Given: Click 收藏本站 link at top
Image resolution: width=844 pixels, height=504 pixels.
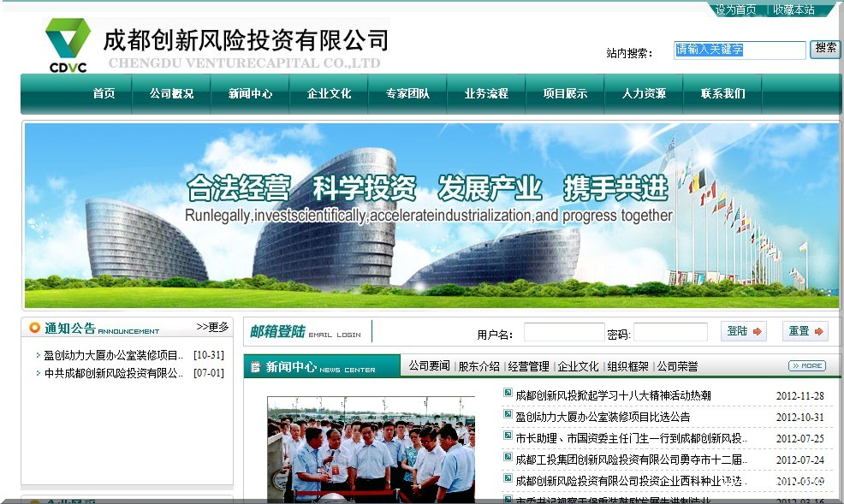Looking at the screenshot, I should point(794,9).
